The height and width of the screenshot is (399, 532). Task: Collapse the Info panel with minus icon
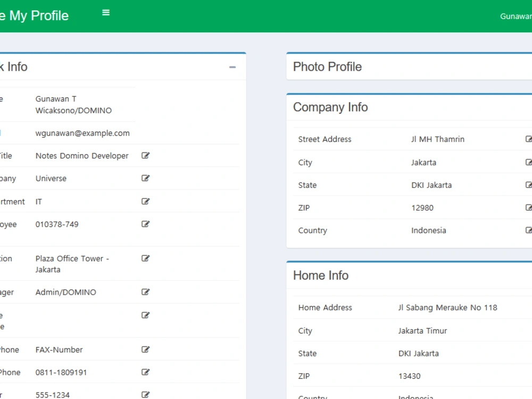(x=232, y=67)
